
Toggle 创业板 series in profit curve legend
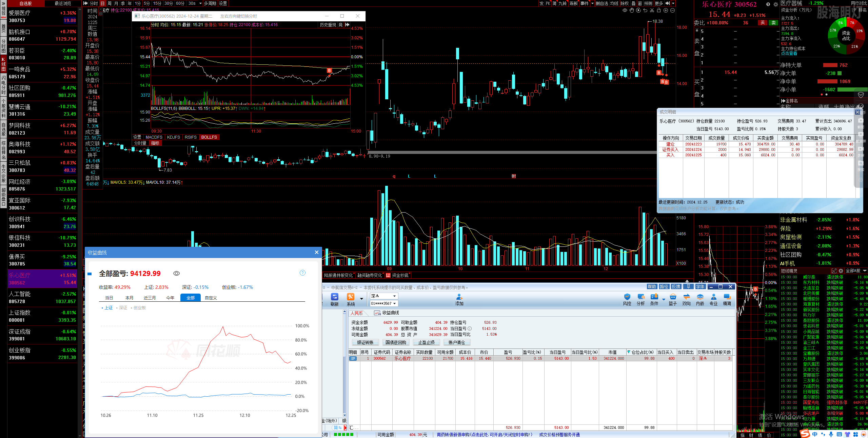tap(138, 308)
